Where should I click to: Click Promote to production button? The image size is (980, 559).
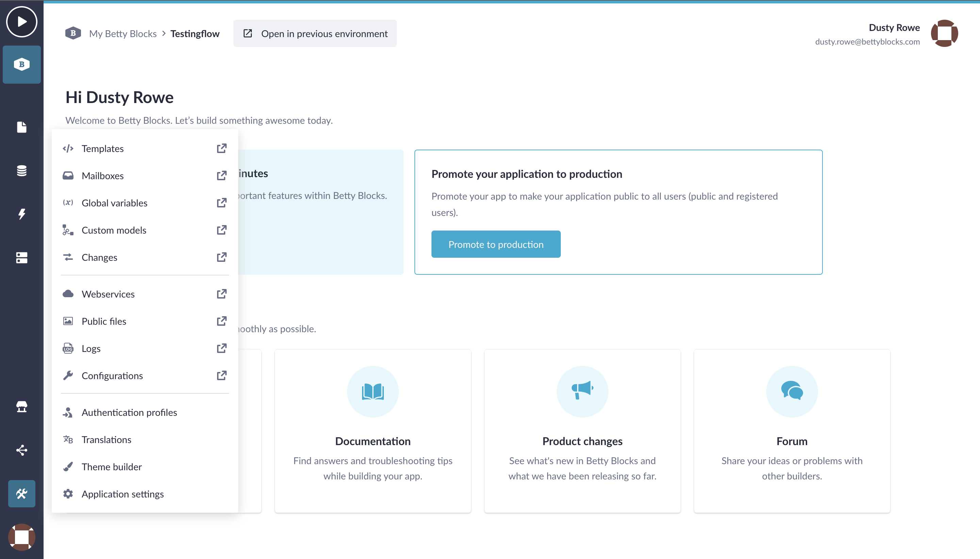click(496, 244)
